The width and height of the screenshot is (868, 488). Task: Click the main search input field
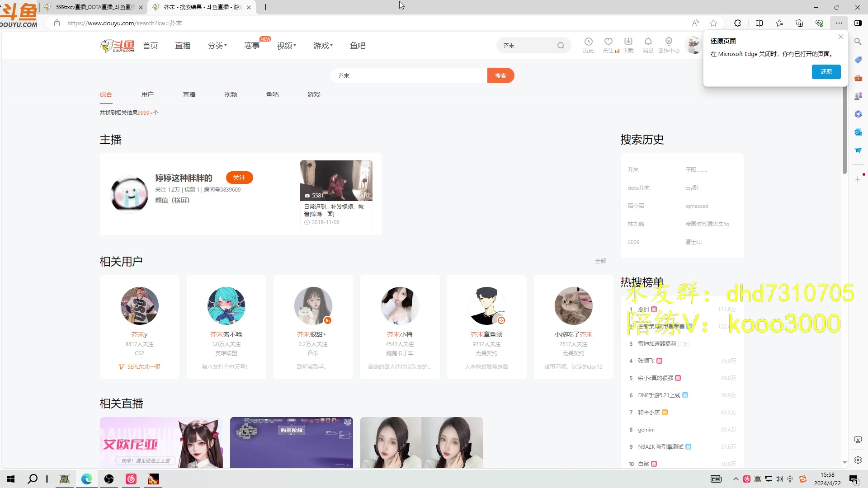click(x=409, y=75)
